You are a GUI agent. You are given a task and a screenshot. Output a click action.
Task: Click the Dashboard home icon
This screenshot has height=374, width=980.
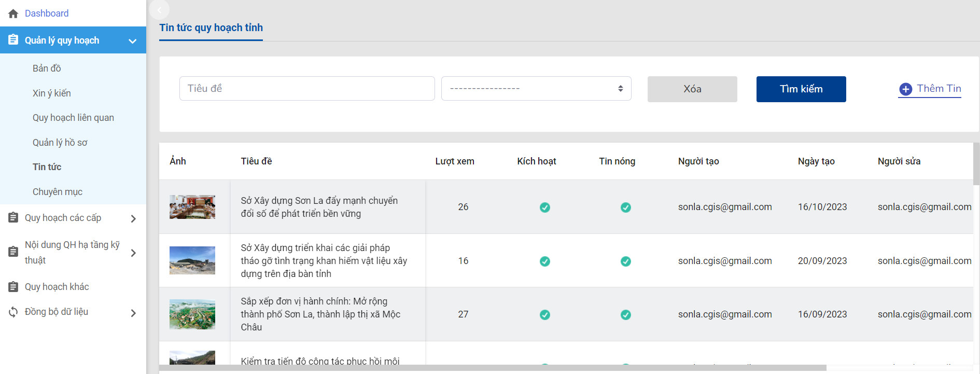(13, 13)
